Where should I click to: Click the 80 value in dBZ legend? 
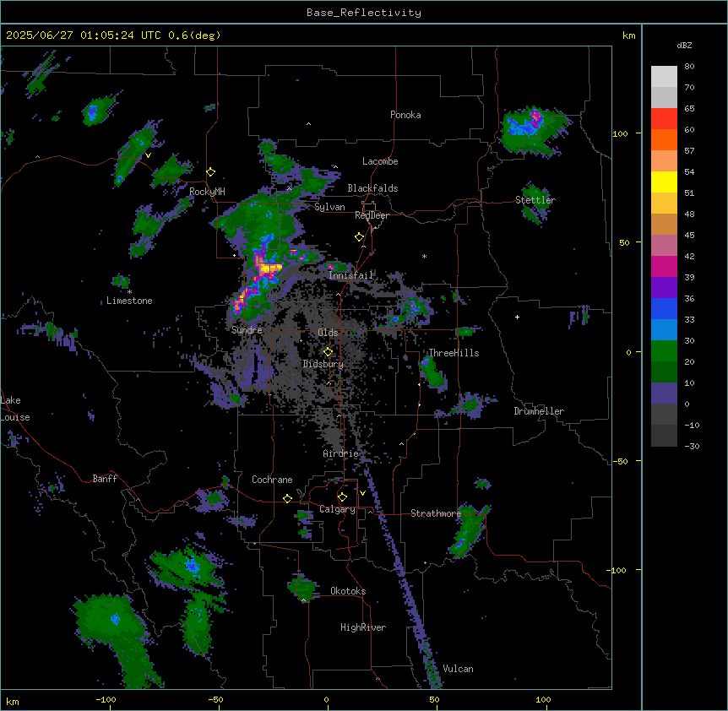tap(689, 67)
